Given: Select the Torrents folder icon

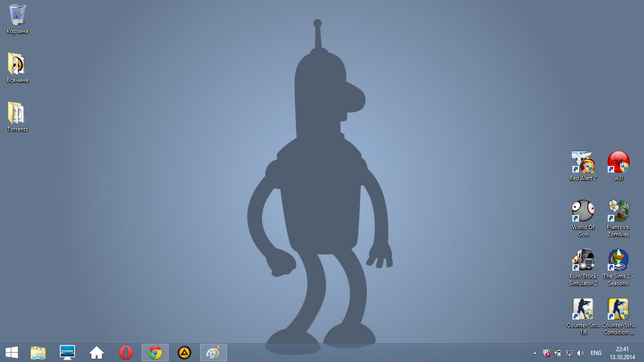Looking at the screenshot, I should click(17, 117).
